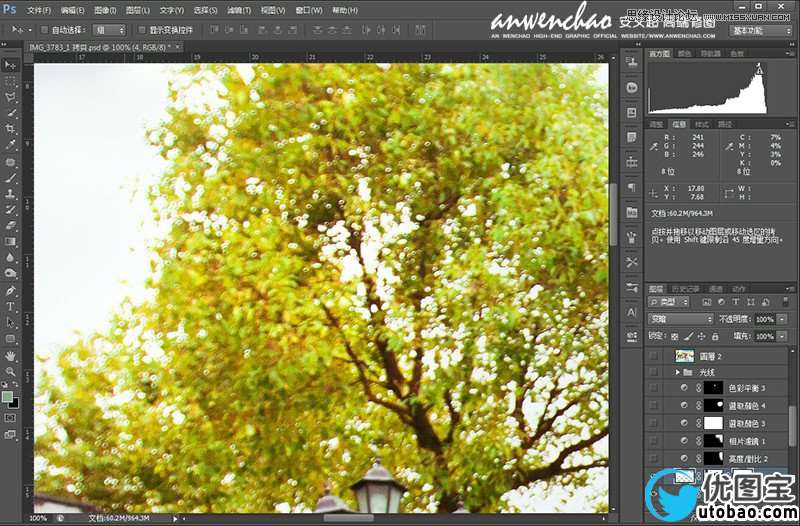800x526 pixels.
Task: Enable the Auto-Select checkbox
Action: 44,30
